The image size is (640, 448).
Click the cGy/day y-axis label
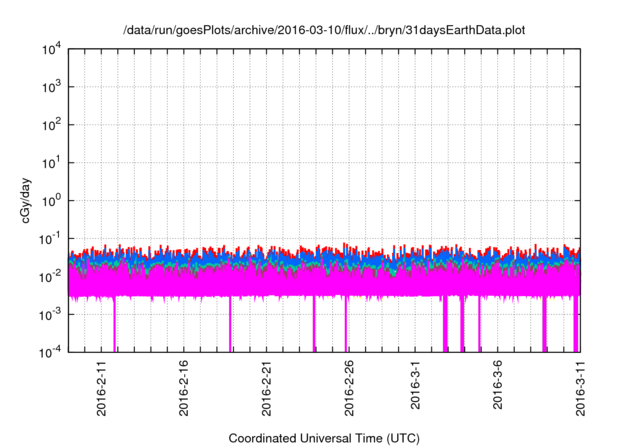(x=26, y=200)
